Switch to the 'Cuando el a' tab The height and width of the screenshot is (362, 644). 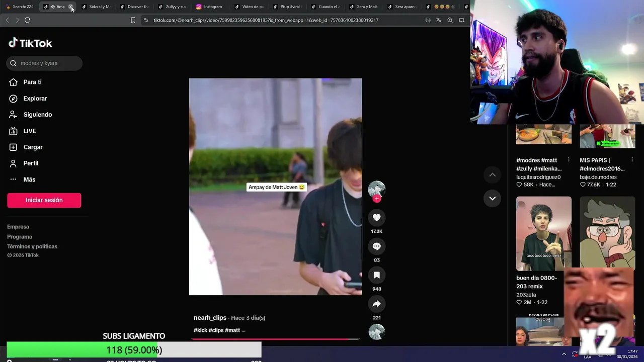pyautogui.click(x=326, y=7)
